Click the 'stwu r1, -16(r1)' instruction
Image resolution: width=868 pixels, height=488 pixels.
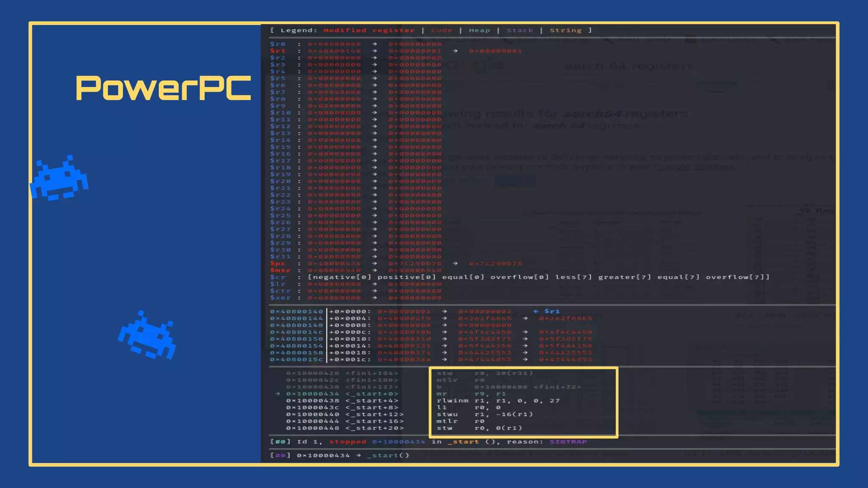(484, 414)
